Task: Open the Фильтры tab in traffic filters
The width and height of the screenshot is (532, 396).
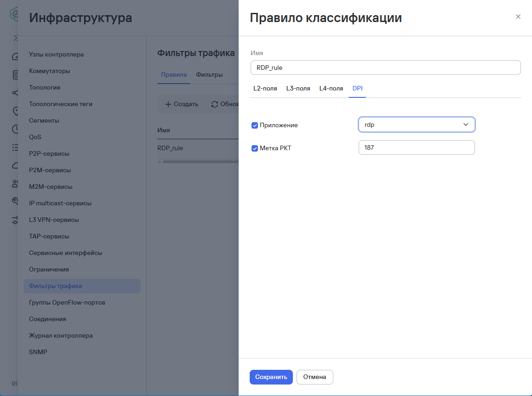Action: coord(209,74)
